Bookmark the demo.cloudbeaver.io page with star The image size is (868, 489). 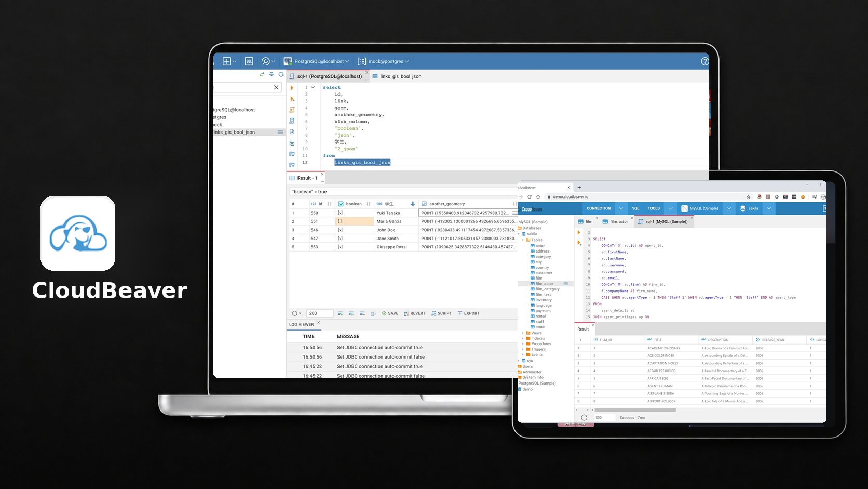(749, 197)
